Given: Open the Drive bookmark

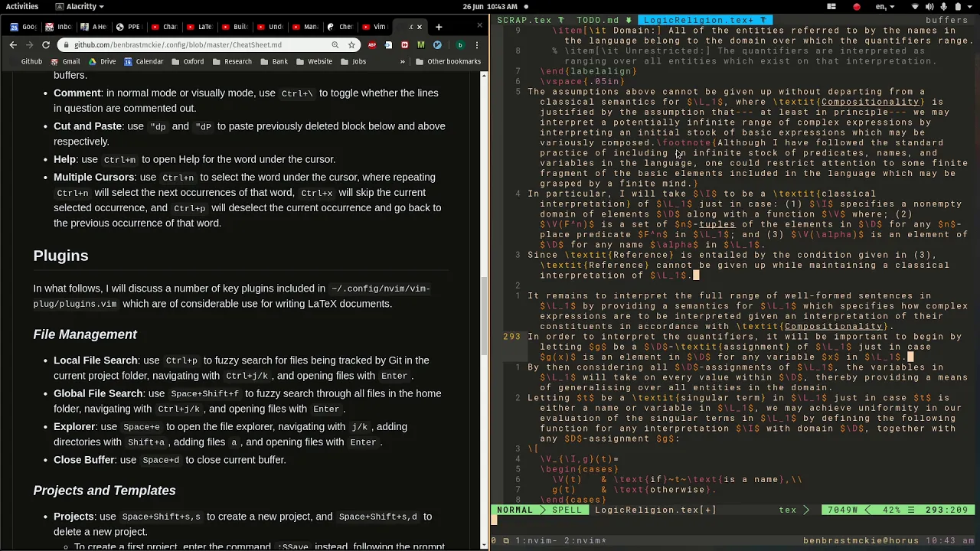Looking at the screenshot, I should (x=101, y=61).
